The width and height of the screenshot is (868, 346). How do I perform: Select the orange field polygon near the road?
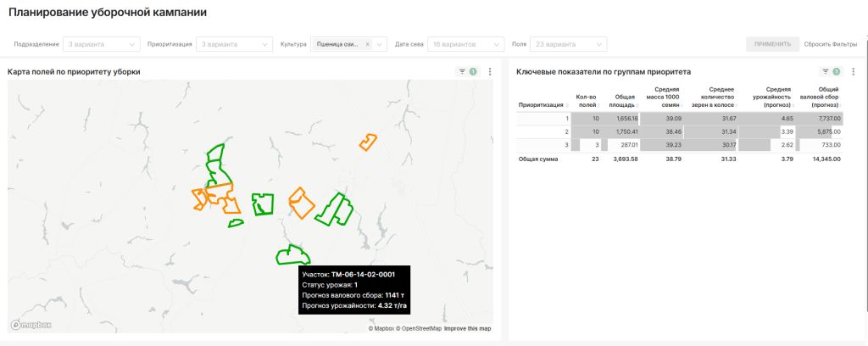(x=368, y=142)
